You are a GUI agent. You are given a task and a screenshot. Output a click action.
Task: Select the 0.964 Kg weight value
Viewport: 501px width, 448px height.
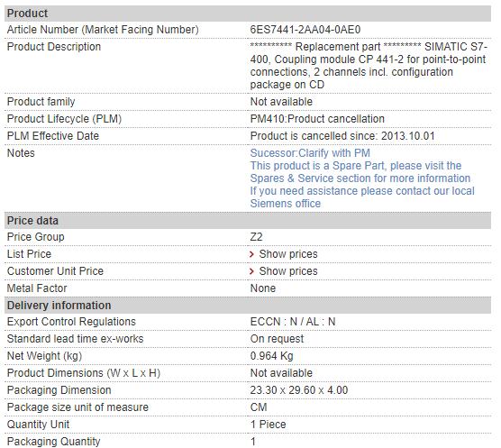pos(271,356)
